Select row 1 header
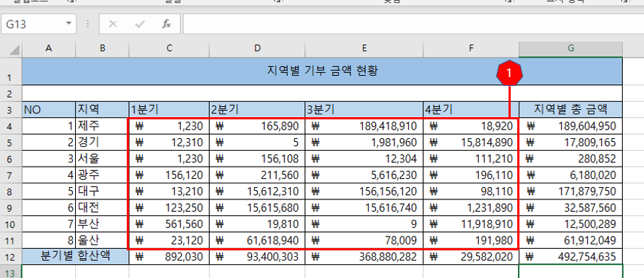The height and width of the screenshot is (278, 644). 11,71
